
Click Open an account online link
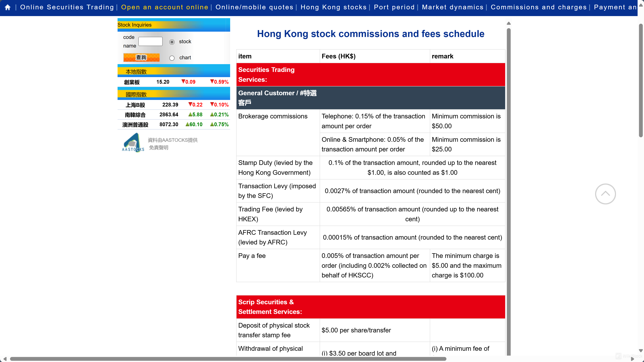pyautogui.click(x=165, y=7)
